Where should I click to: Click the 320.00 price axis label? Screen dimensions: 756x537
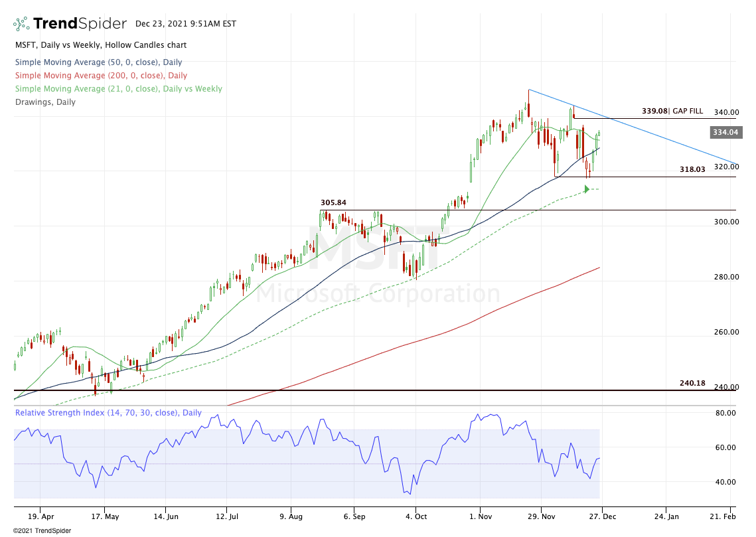pos(727,167)
